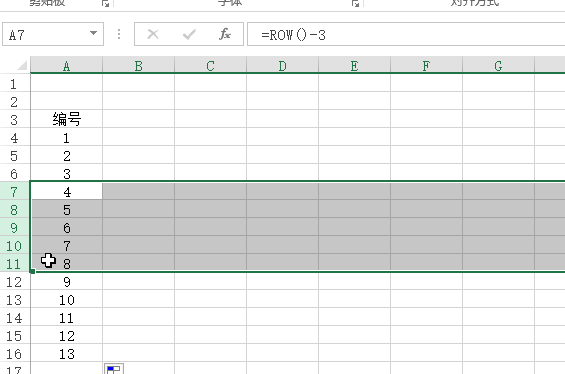Click cell A7 with value 4
Screen dimensions: 565x374
point(67,191)
